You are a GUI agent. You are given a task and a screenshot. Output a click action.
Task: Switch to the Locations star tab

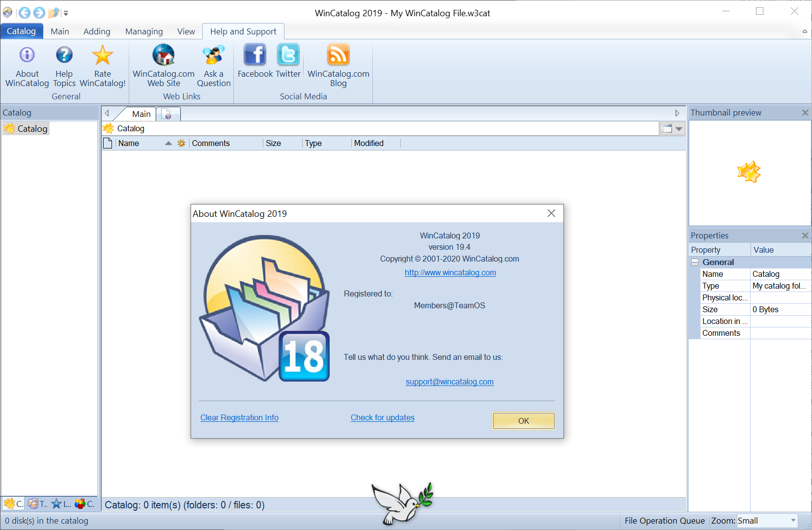(x=61, y=503)
